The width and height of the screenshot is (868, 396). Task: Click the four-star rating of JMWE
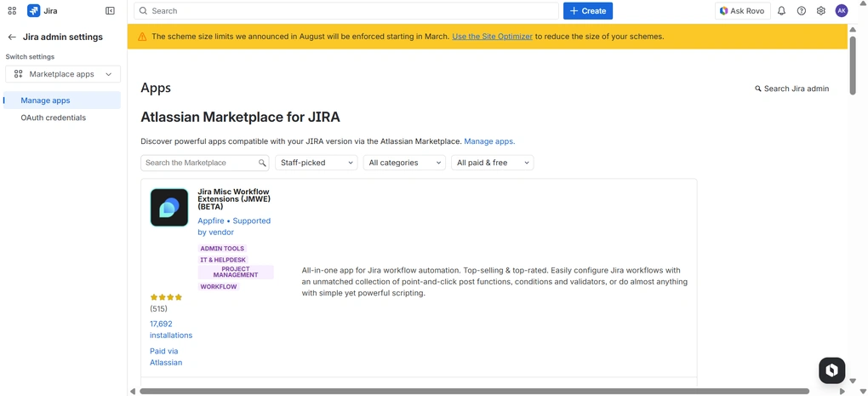[x=166, y=297]
